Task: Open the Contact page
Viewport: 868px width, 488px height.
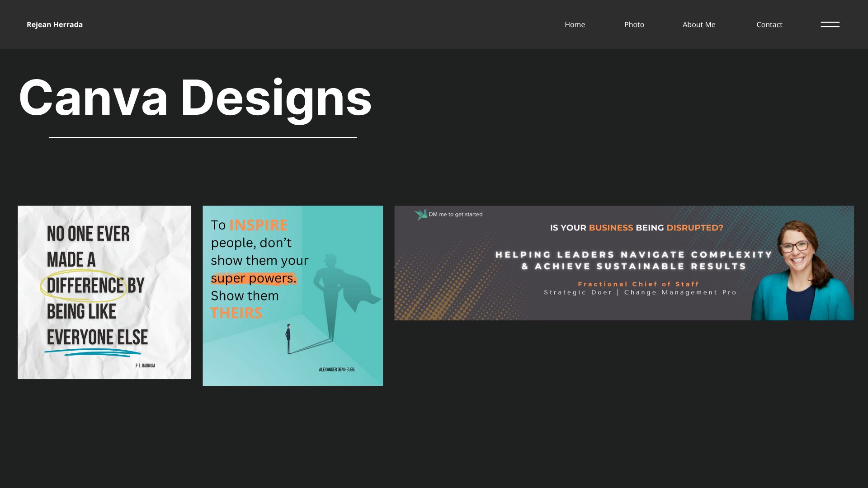Action: click(x=769, y=24)
